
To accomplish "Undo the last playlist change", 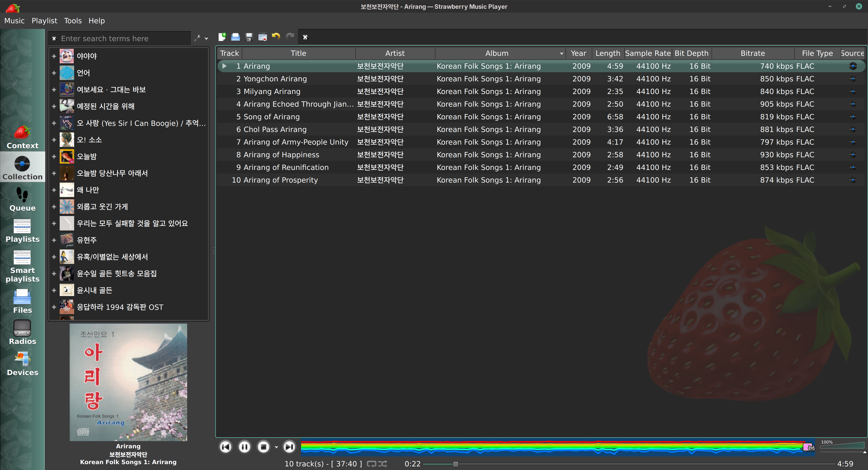I will pyautogui.click(x=276, y=37).
